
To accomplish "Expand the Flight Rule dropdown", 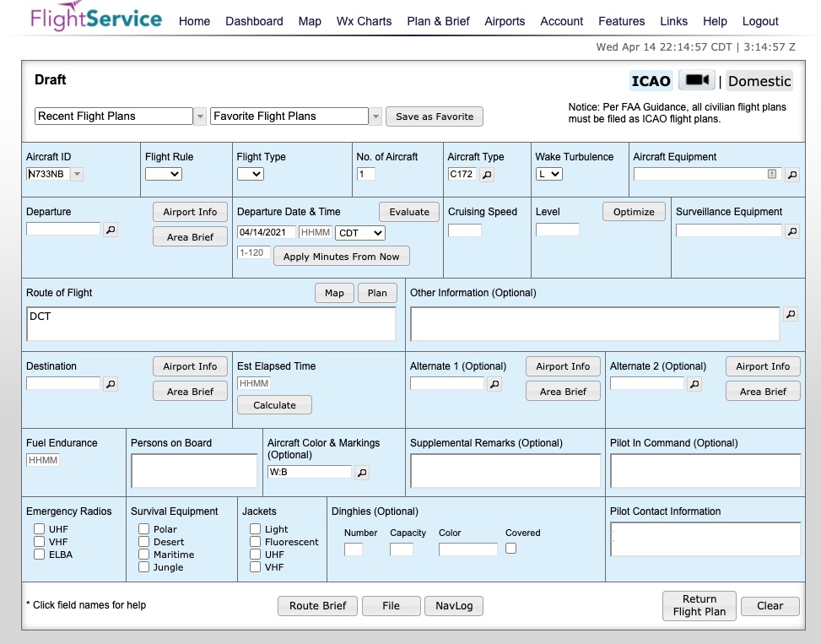I will 163,174.
